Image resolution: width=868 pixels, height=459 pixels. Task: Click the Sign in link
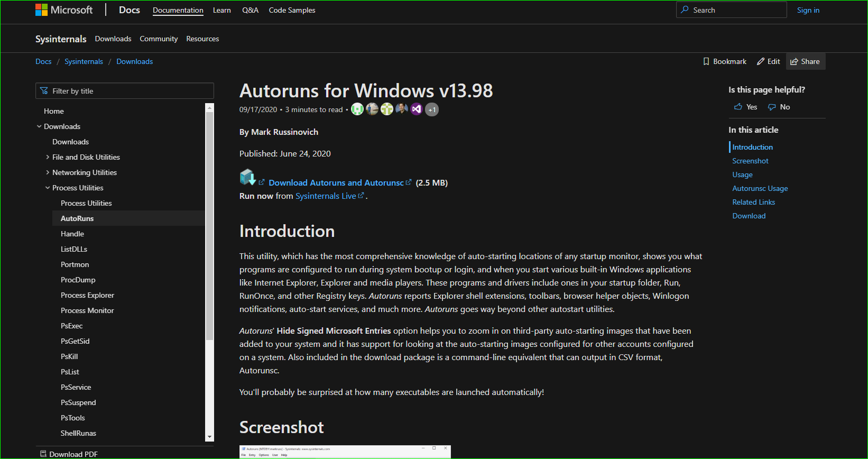click(x=808, y=10)
